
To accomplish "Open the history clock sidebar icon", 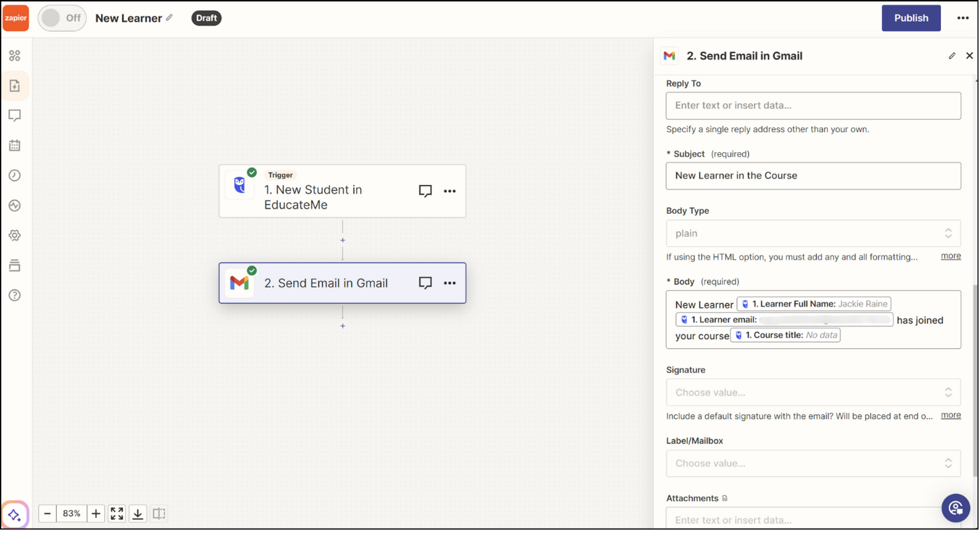I will point(15,175).
